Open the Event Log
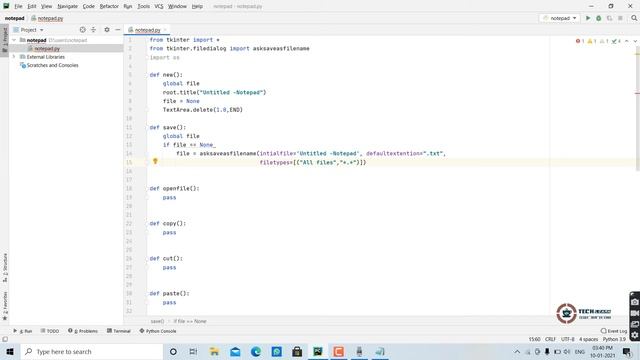Screen dimensions: 640x360 (614, 331)
